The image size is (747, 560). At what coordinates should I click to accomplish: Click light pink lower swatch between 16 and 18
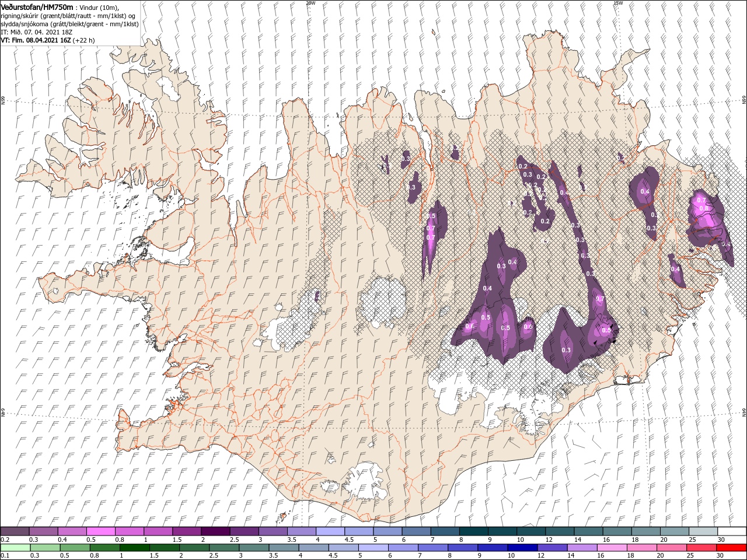611,548
